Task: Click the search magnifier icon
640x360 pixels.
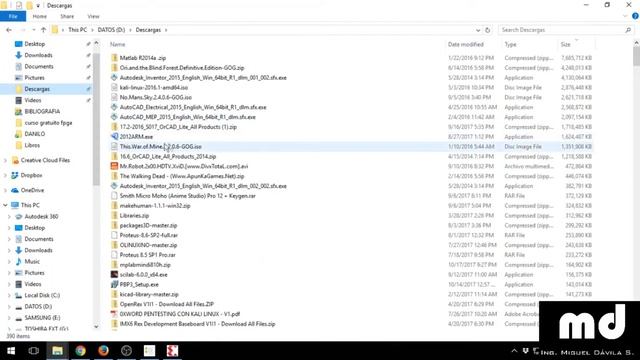Action: coord(628,30)
